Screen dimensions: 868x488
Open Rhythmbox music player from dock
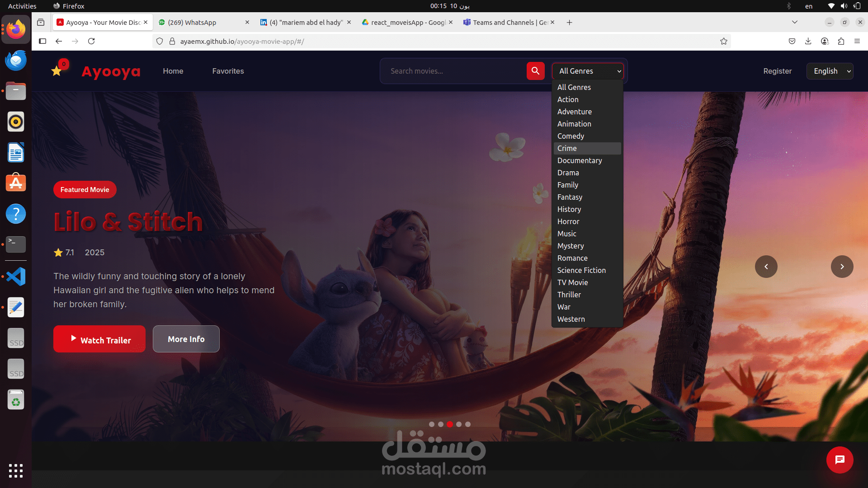coord(16,122)
